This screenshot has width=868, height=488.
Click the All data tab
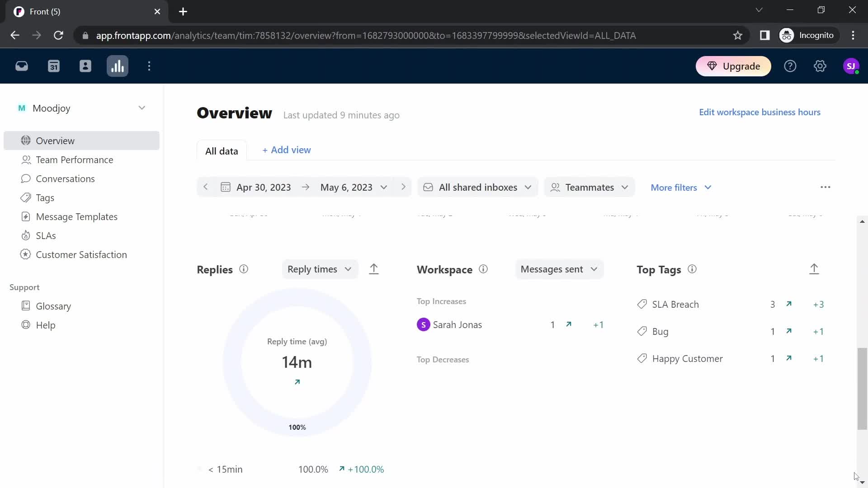coord(222,151)
